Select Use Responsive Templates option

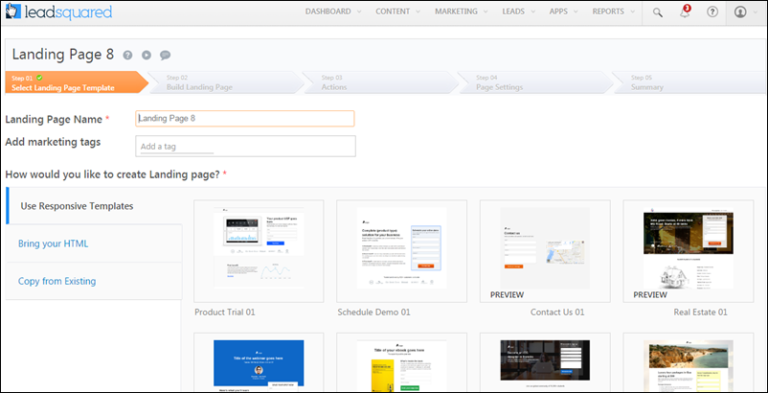point(93,206)
